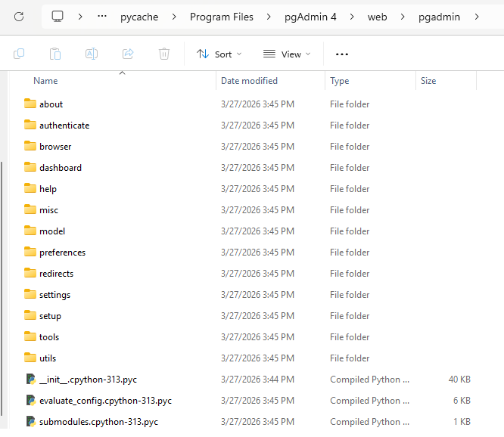
Task: Select the misc folder icon
Action: point(30,209)
